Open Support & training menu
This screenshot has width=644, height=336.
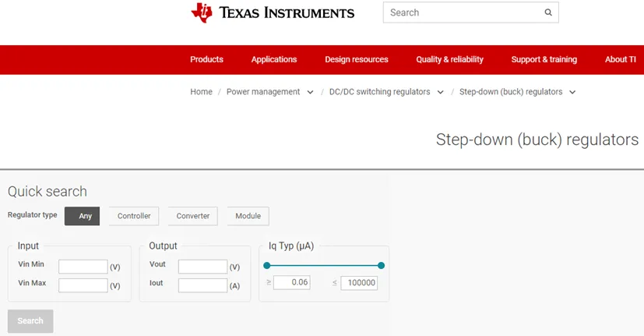[544, 59]
